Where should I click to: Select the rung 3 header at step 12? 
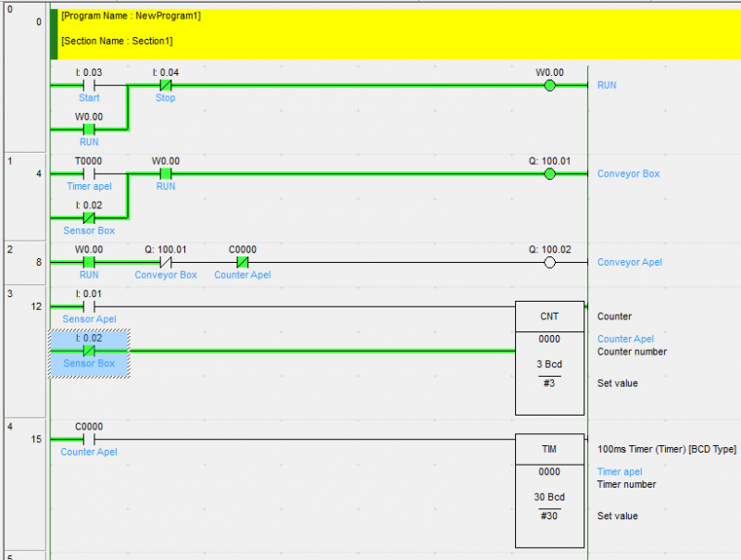tap(25, 352)
